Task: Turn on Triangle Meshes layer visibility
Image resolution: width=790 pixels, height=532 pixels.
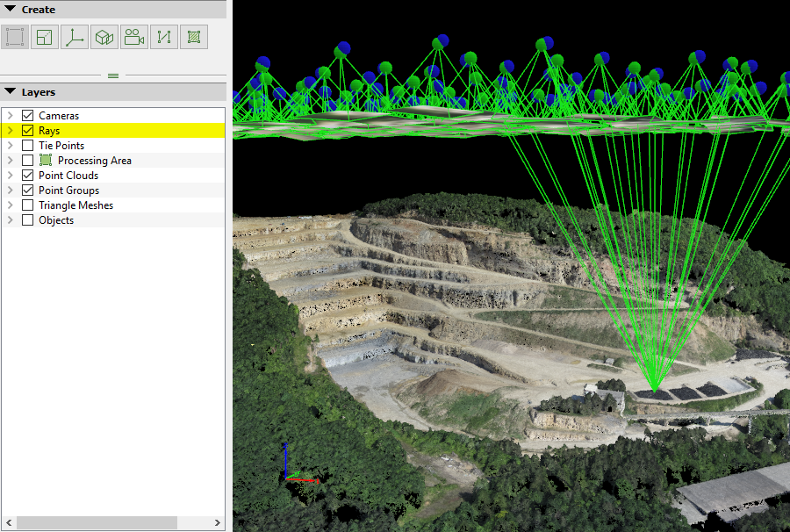Action: tap(27, 205)
